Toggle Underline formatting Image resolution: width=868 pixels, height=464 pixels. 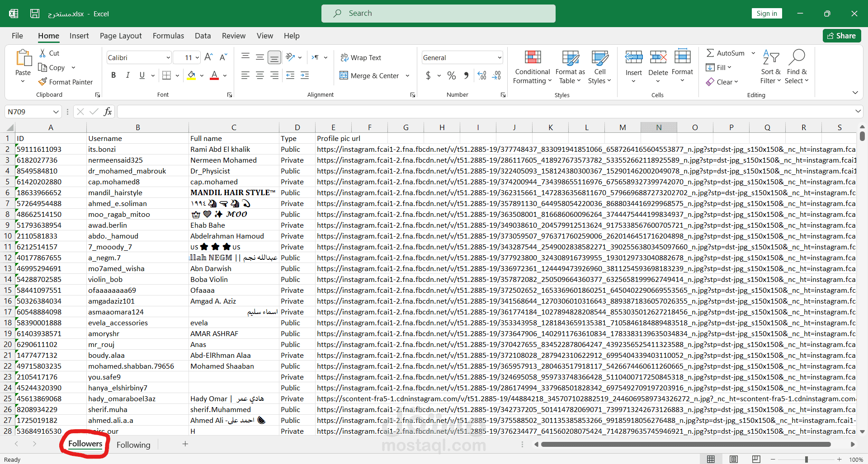142,75
